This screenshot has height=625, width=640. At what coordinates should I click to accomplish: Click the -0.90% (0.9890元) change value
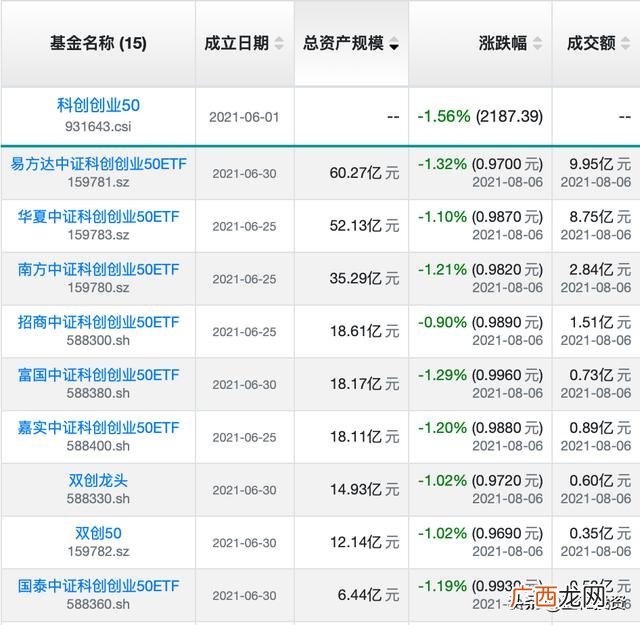(480, 322)
